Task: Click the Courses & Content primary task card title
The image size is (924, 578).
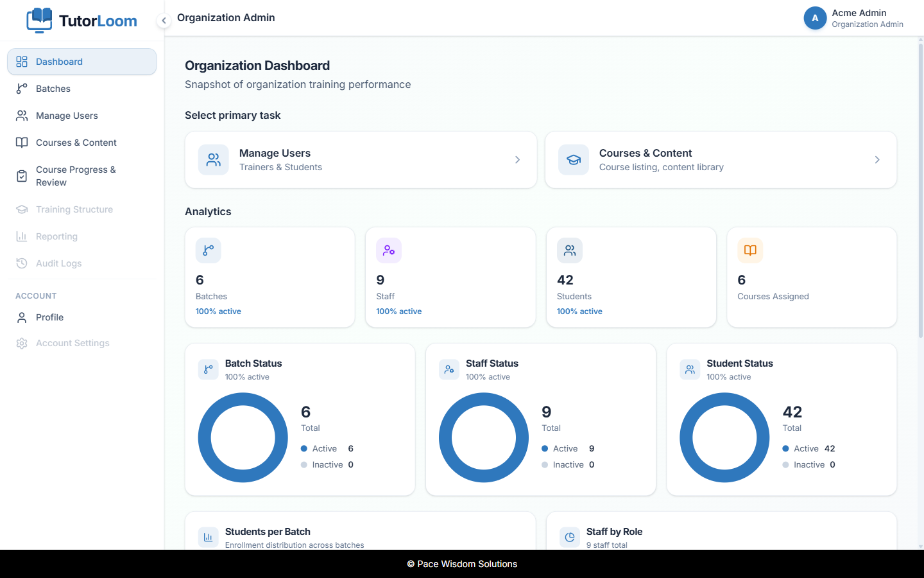Action: pyautogui.click(x=646, y=153)
